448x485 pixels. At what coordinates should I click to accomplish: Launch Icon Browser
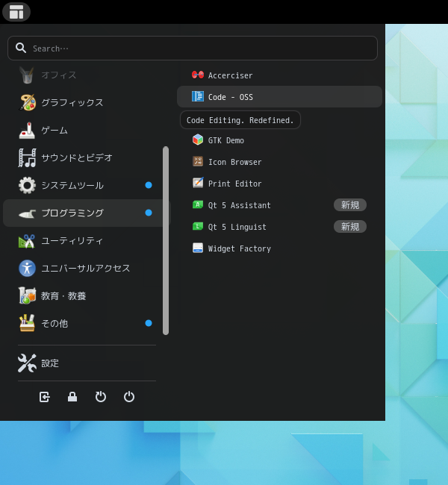coord(279,162)
